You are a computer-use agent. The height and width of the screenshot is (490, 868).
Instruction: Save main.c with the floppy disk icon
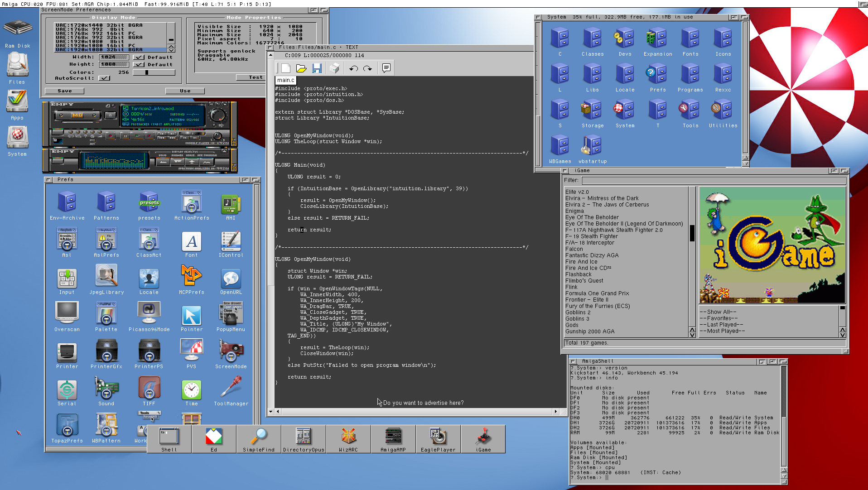[317, 68]
